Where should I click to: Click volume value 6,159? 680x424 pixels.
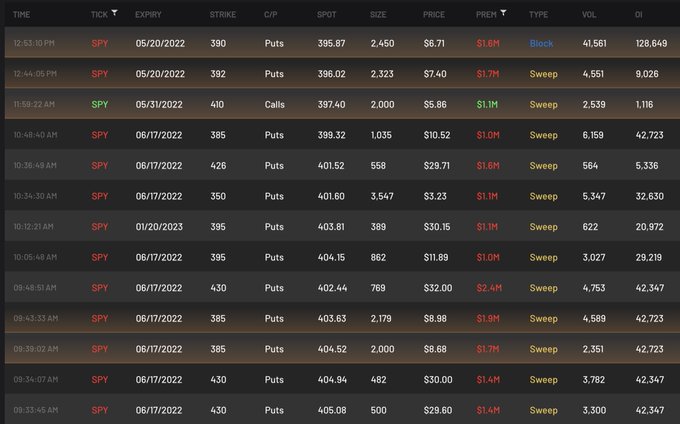593,135
